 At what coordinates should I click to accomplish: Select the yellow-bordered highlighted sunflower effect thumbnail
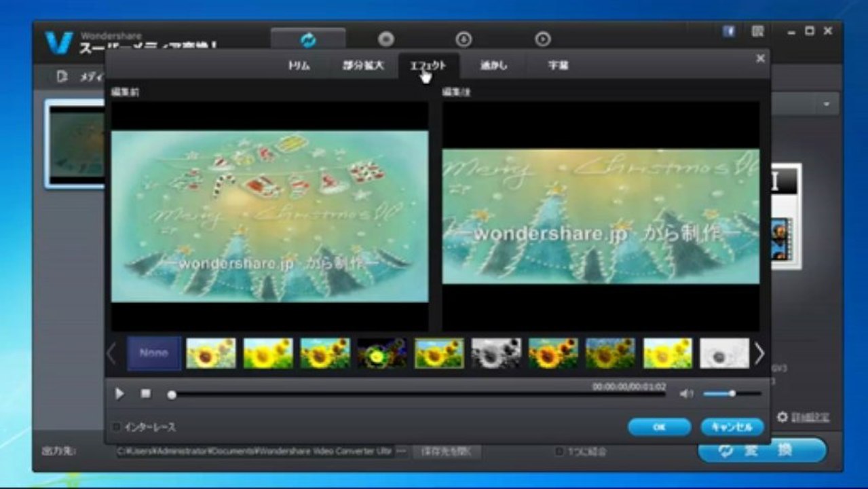[x=439, y=353]
